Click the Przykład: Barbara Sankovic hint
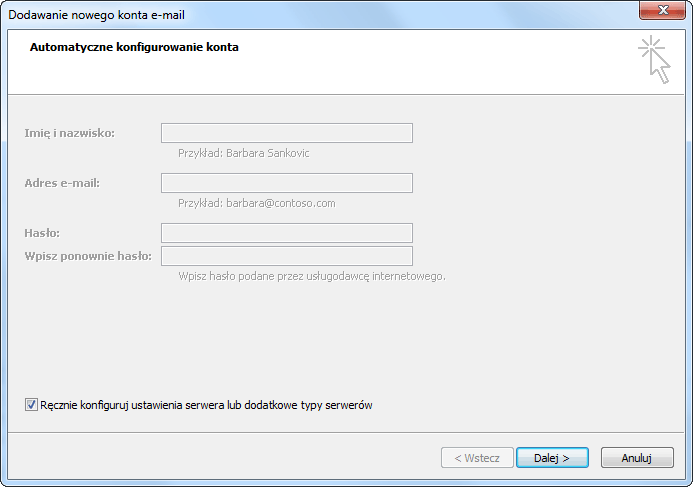The width and height of the screenshot is (693, 487). point(244,153)
